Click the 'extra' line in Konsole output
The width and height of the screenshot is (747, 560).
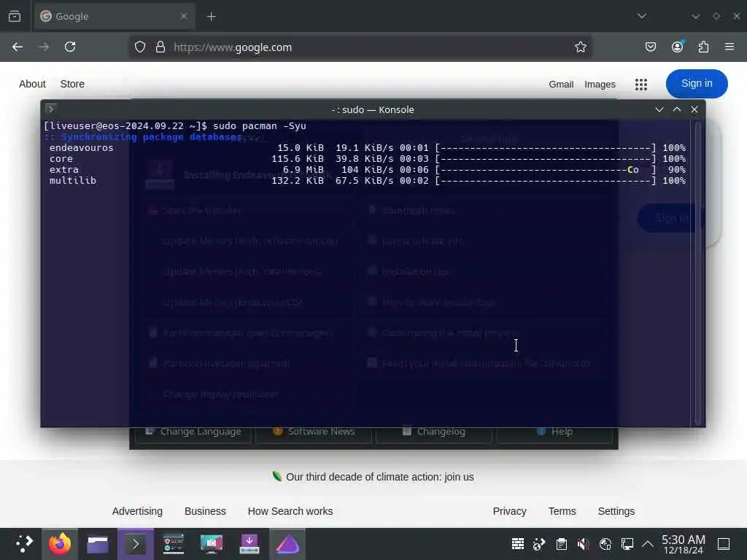(367, 169)
